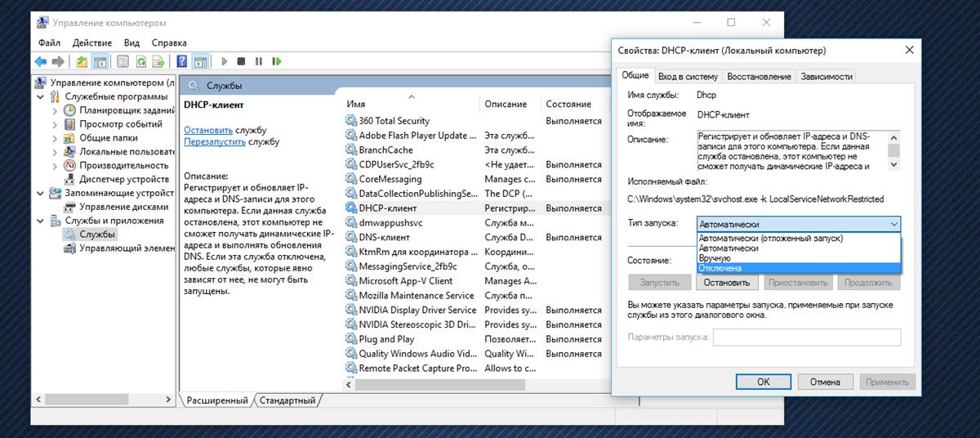980x438 pixels.
Task: Click the Restart service icon in toolbar
Action: coord(277,61)
